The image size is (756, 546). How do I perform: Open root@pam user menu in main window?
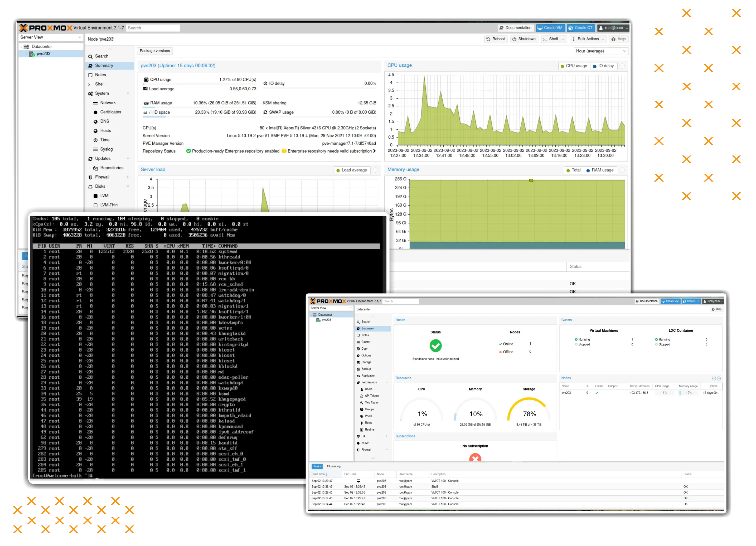point(613,28)
